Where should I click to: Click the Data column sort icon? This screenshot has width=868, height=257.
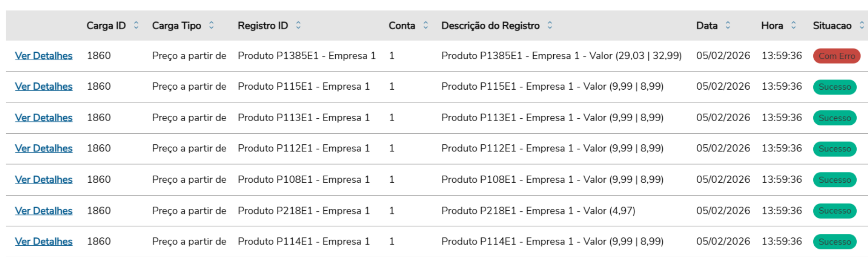click(728, 25)
